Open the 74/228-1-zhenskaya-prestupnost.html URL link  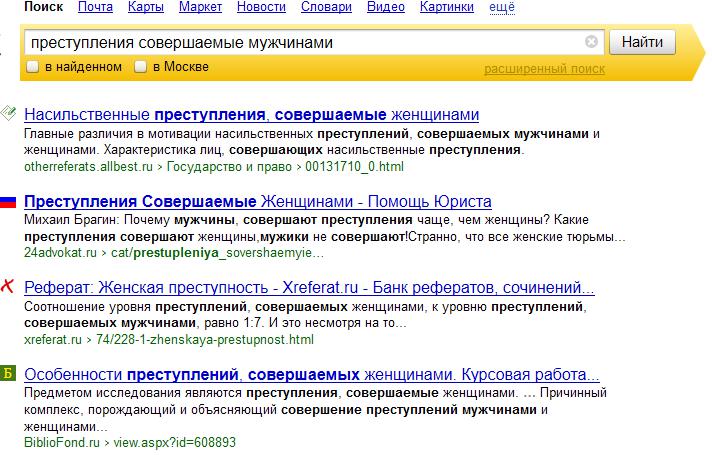coord(205,340)
